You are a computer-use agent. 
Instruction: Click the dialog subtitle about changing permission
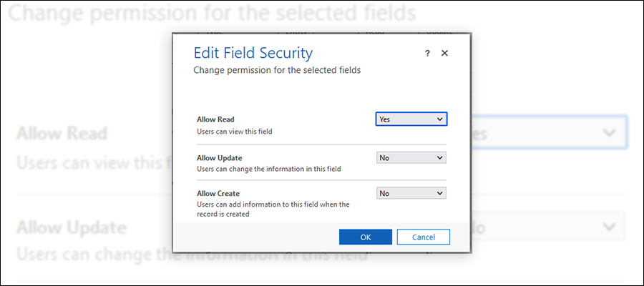click(278, 71)
